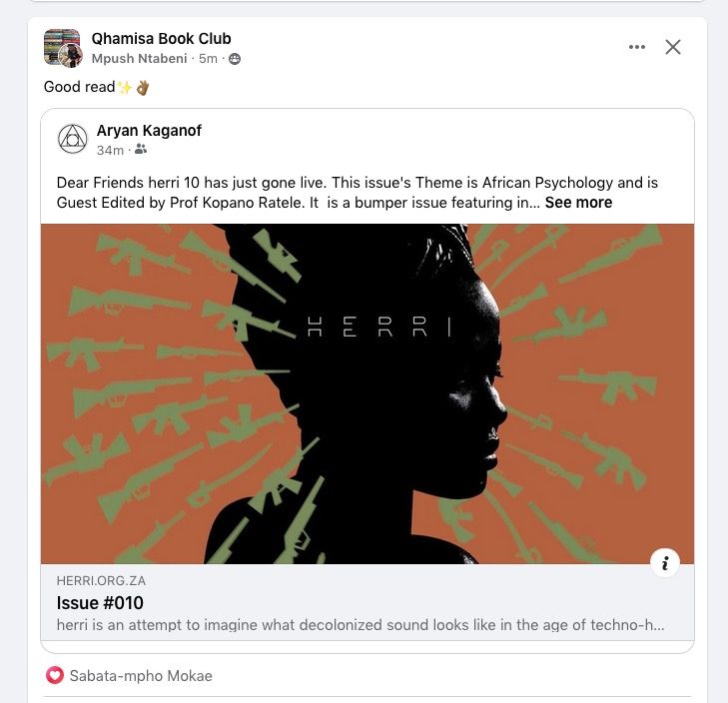728x703 pixels.
Task: Dismiss the post with the X icon
Action: click(x=673, y=47)
